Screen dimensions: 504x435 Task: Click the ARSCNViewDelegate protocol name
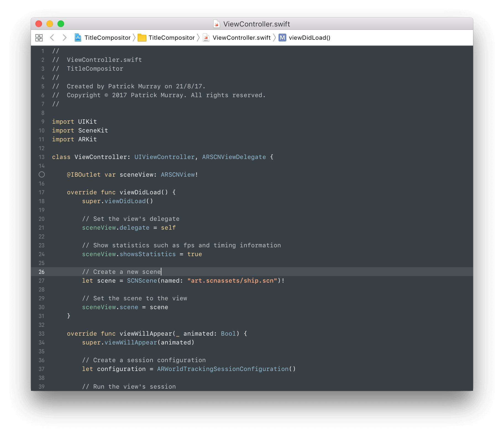tap(234, 157)
